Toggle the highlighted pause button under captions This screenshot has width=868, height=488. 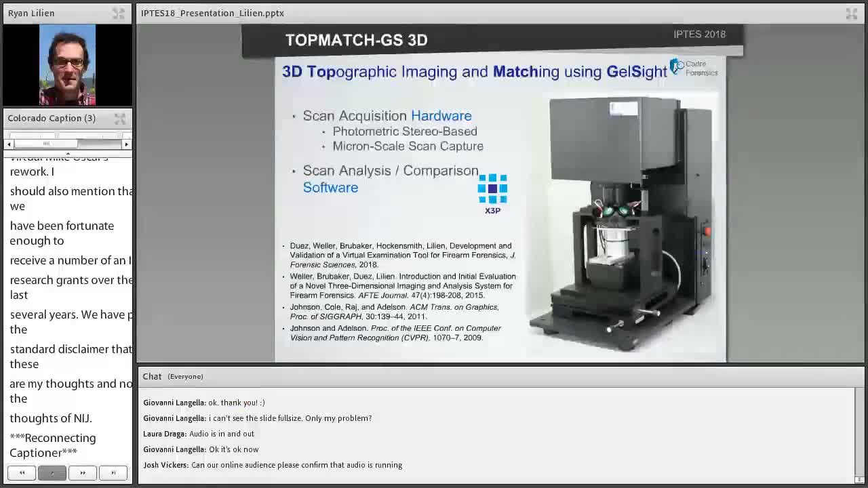(x=52, y=473)
